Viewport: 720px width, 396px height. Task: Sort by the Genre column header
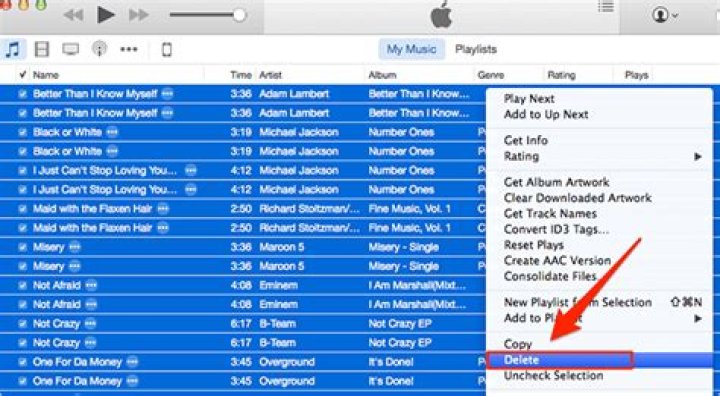point(491,75)
